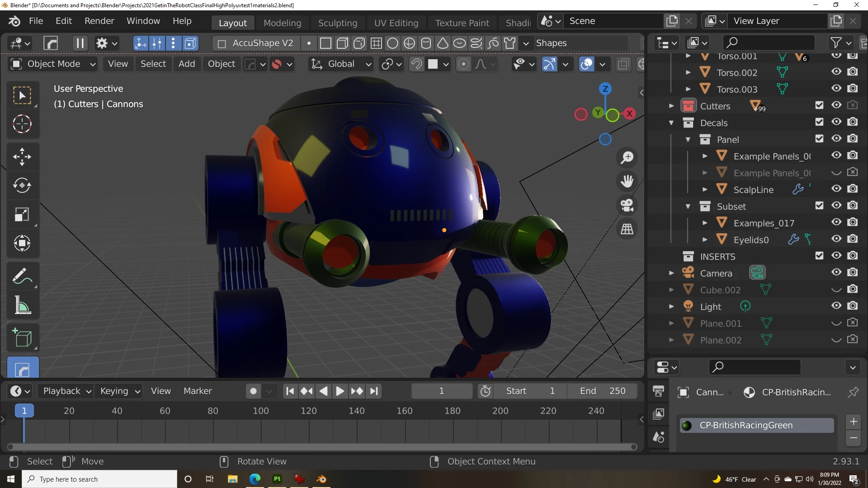The width and height of the screenshot is (868, 488).
Task: Click the End frame field in the timeline
Action: click(x=602, y=391)
